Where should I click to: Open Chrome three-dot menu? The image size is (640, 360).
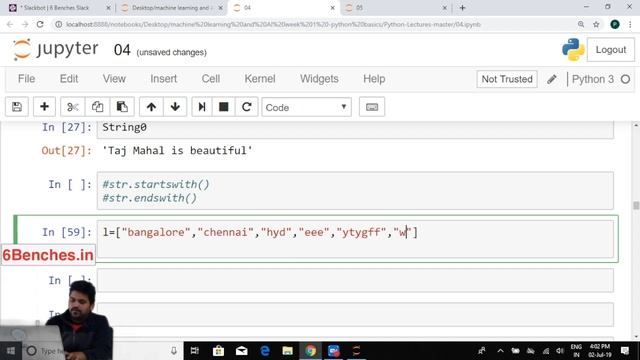click(631, 24)
